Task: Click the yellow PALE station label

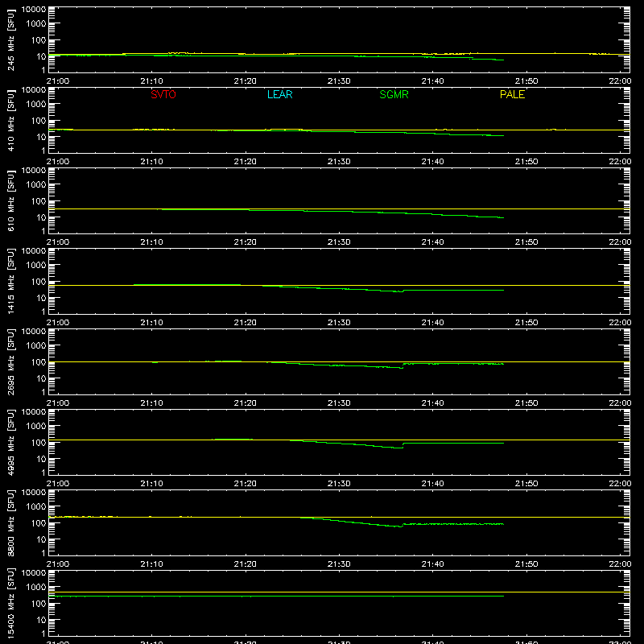Action: click(x=512, y=94)
